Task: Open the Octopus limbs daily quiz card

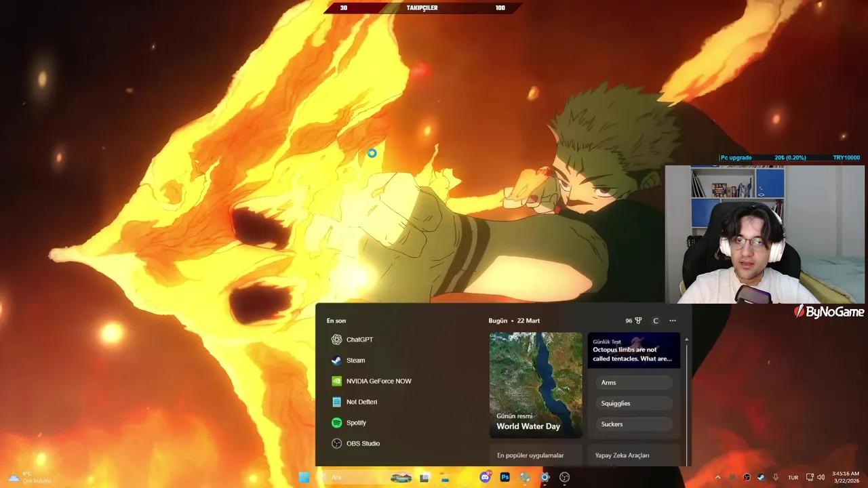Action: pos(633,350)
